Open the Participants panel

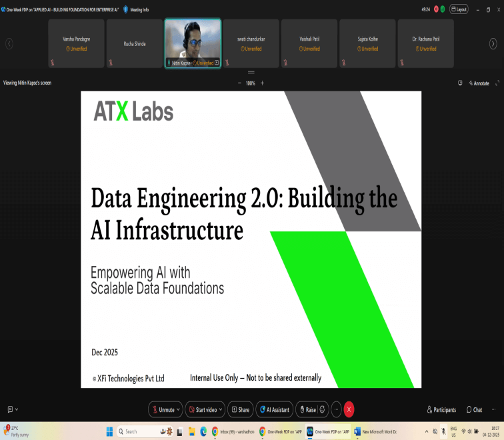pyautogui.click(x=441, y=409)
